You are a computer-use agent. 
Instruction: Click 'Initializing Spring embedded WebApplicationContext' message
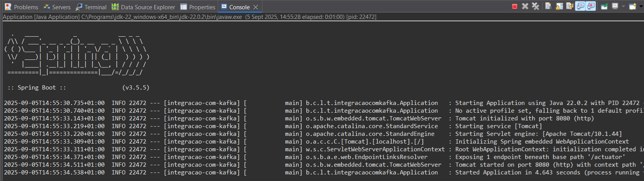coord(542,142)
